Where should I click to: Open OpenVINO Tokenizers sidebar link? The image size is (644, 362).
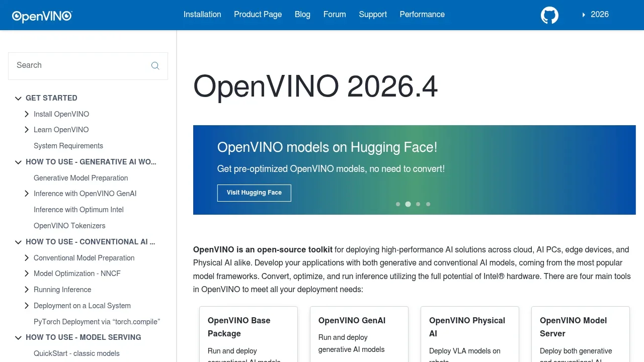(x=69, y=226)
